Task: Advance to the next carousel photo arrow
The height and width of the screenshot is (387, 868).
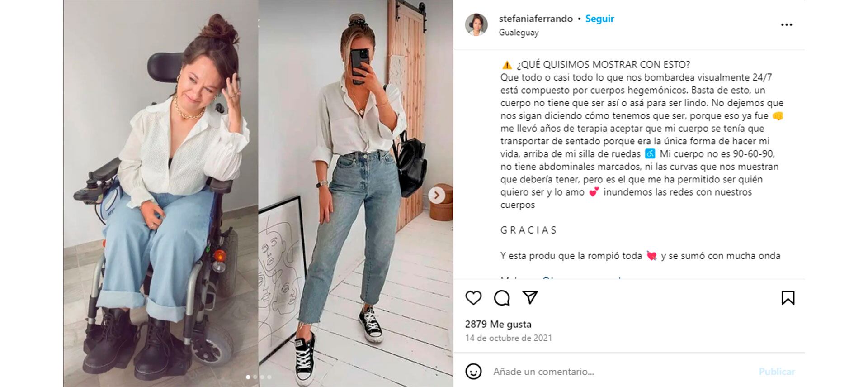Action: point(437,195)
